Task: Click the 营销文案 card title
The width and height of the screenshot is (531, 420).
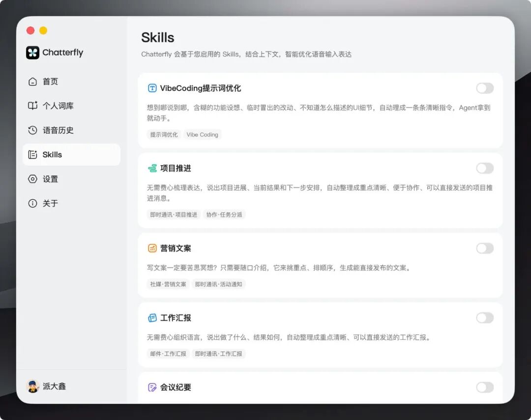Action: [176, 248]
